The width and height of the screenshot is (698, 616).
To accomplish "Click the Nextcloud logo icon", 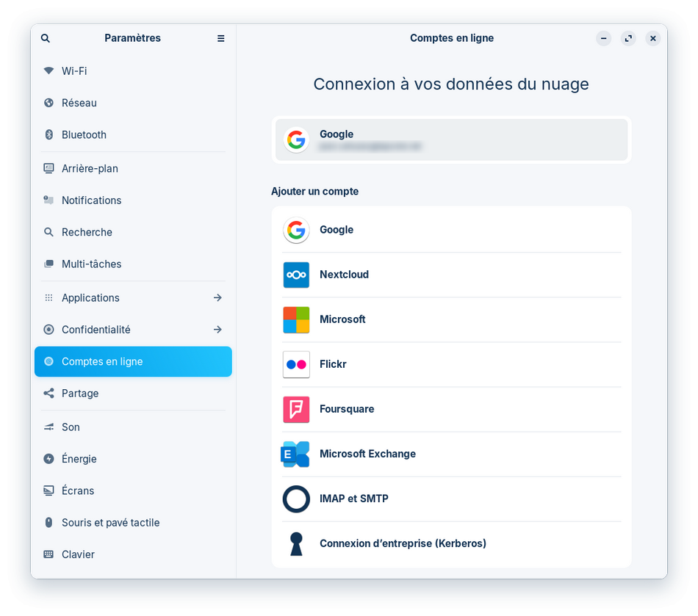I will (296, 275).
